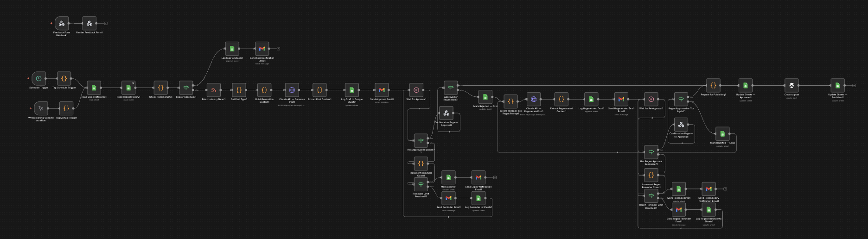Select the Fetch Industry News1 RSS node
868x239 pixels.
(x=214, y=90)
